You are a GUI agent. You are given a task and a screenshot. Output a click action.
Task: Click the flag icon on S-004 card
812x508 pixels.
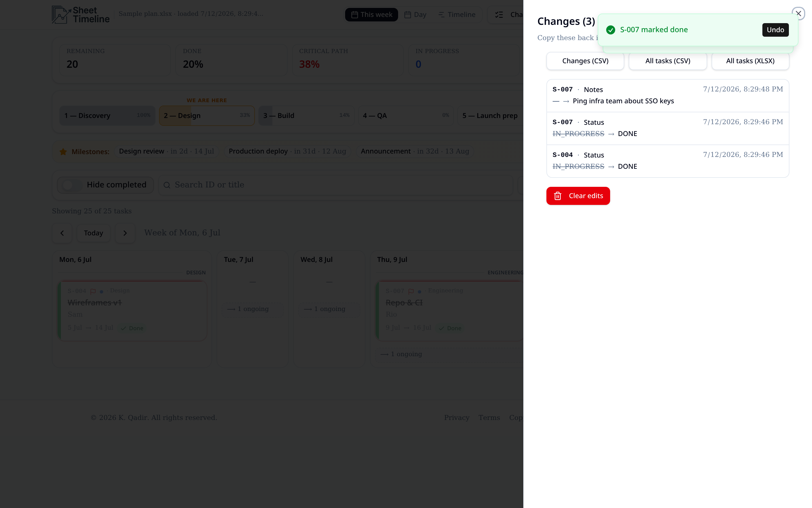point(93,291)
